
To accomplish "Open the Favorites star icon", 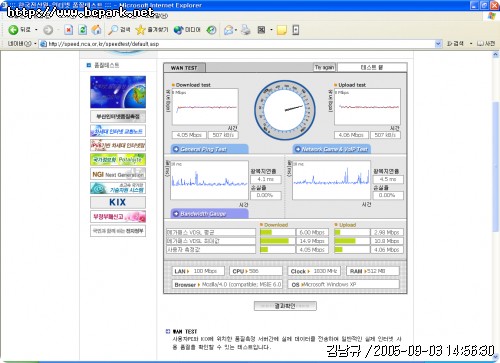I will [140, 30].
